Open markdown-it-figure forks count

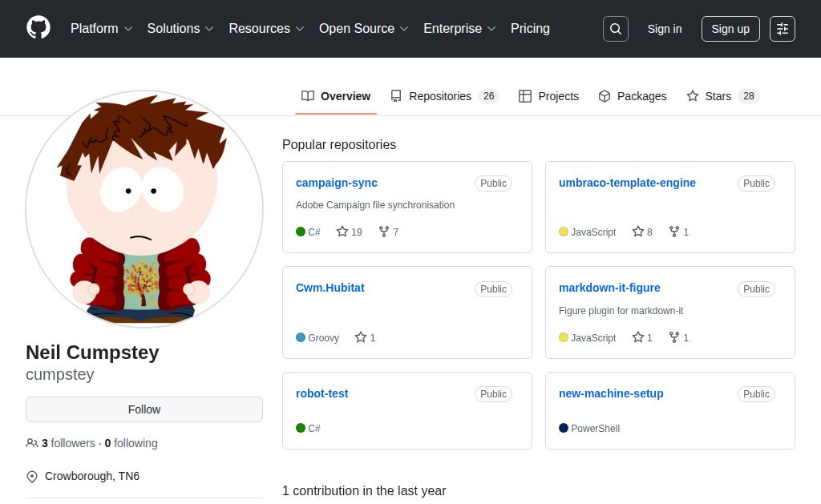(678, 337)
